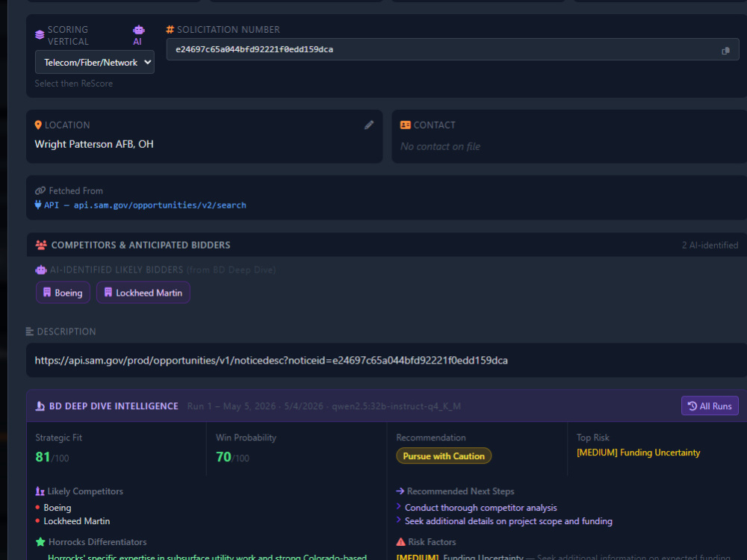
Task: Click the Strategic Fit score 81
Action: pyautogui.click(x=43, y=457)
